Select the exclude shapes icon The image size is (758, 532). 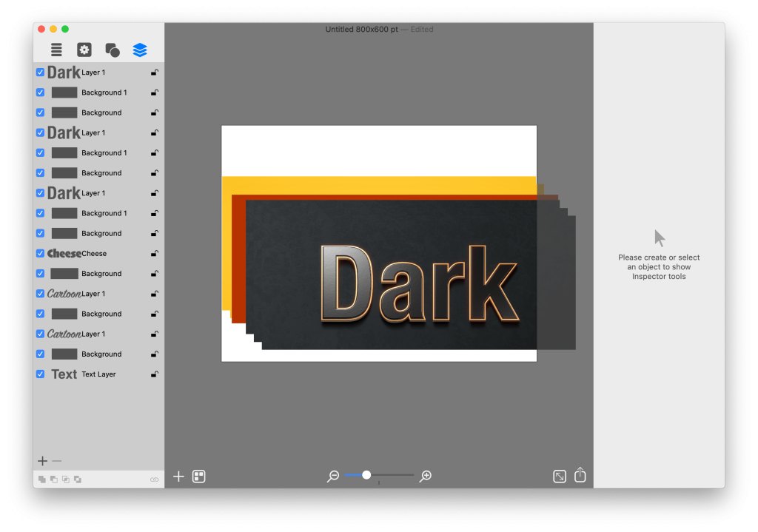78,479
